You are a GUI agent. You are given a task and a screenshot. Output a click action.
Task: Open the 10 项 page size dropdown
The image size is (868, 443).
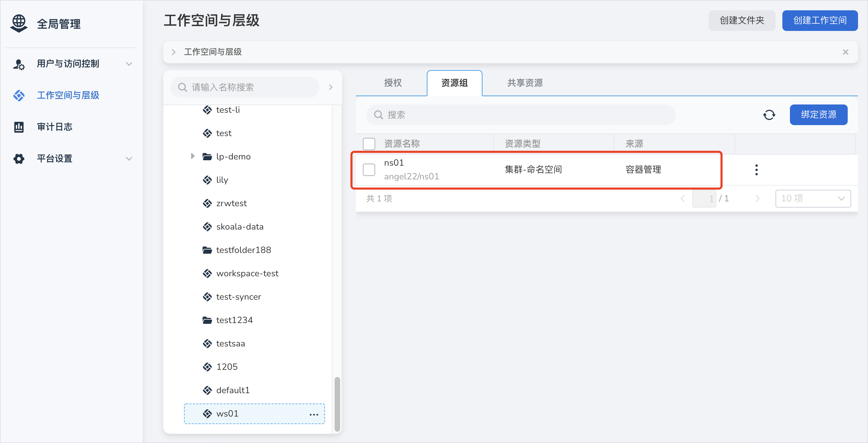tap(813, 199)
